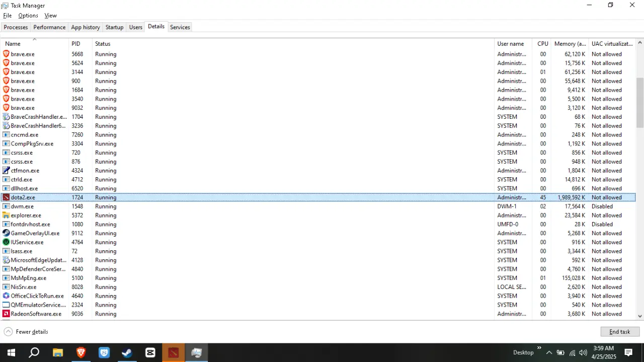Screen dimensions: 644x362
Task: Click the LOCAL SE... user name cell
Action: point(512,287)
